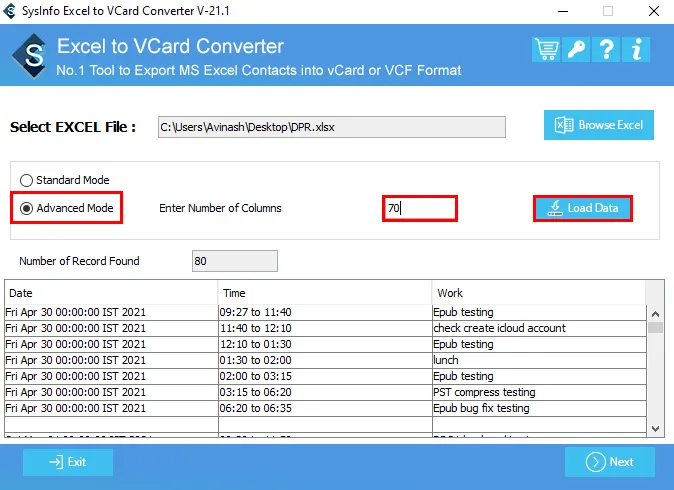Click Browse Excel button
Viewport: 674px width, 490px height.
tap(599, 125)
